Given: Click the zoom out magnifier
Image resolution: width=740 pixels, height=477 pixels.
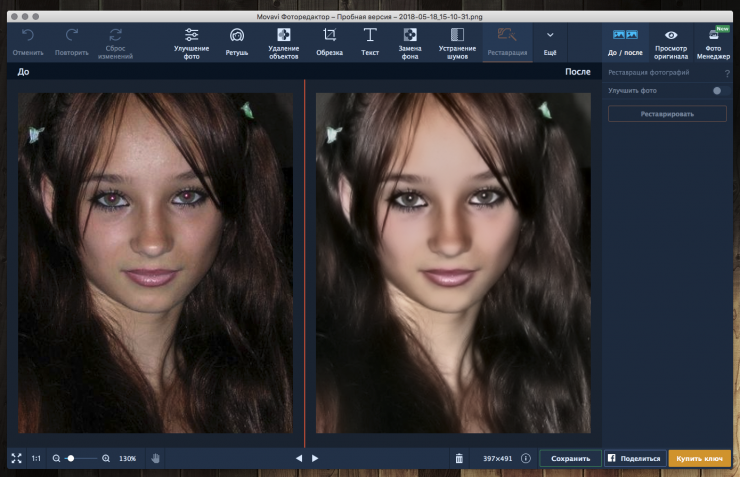Looking at the screenshot, I should [56, 458].
